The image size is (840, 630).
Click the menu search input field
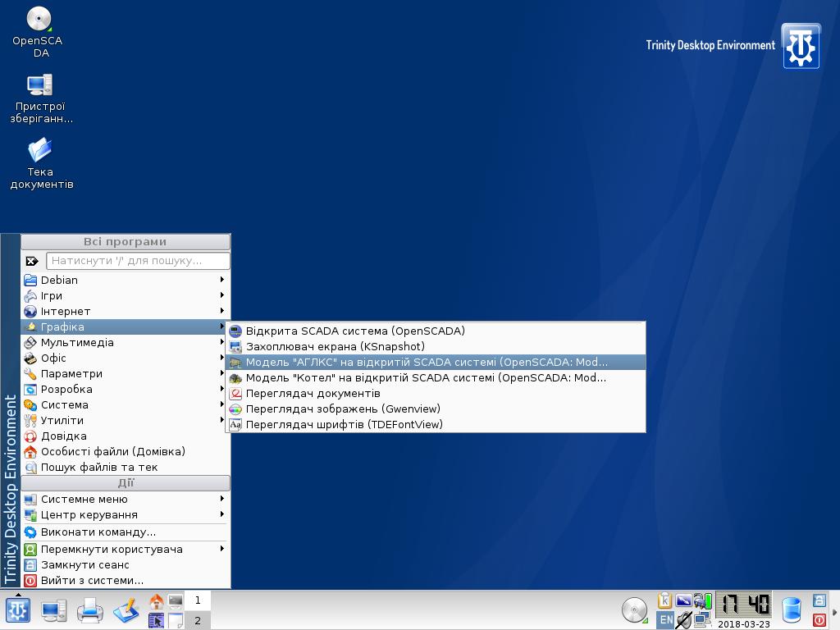coord(137,261)
